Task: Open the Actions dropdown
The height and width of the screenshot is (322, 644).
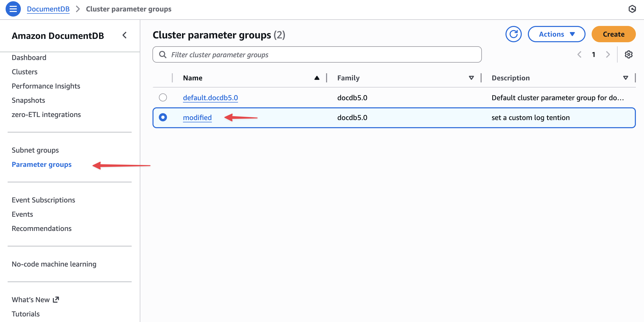Action: (557, 34)
